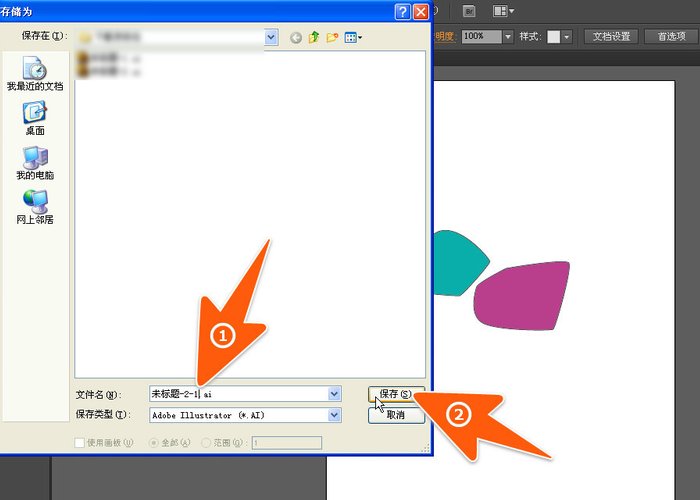Open the View menu icon
Viewport: 700px width, 500px height.
353,37
